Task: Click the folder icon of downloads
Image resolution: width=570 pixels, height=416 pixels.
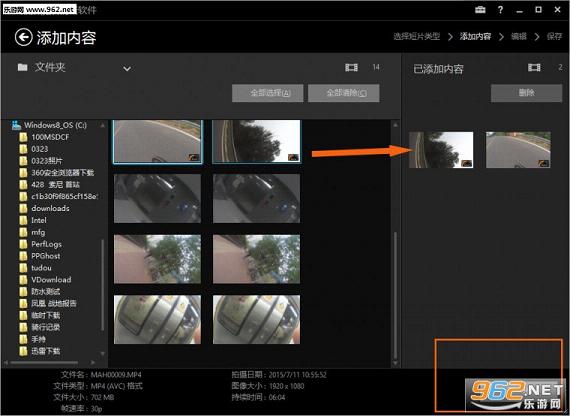Action: click(24, 208)
